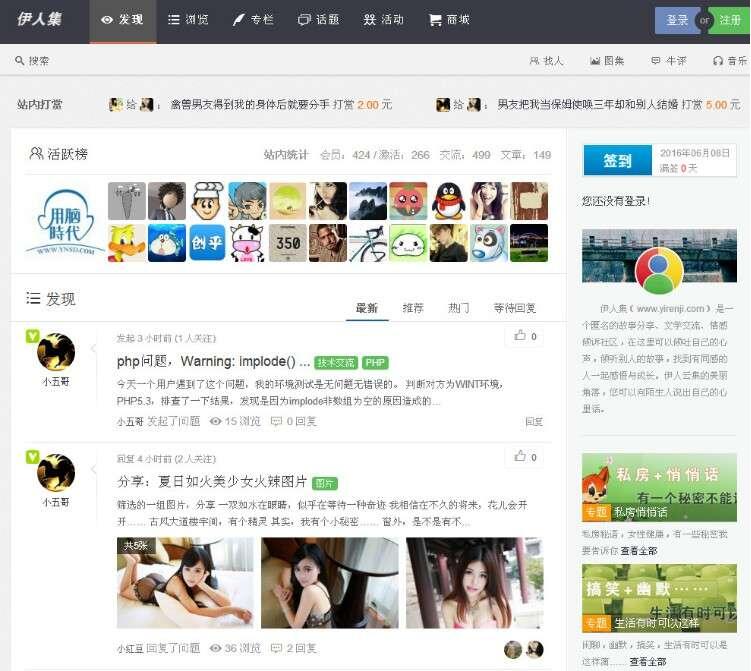Open post 分享: 夏日如火美少女火辣图片

212,481
